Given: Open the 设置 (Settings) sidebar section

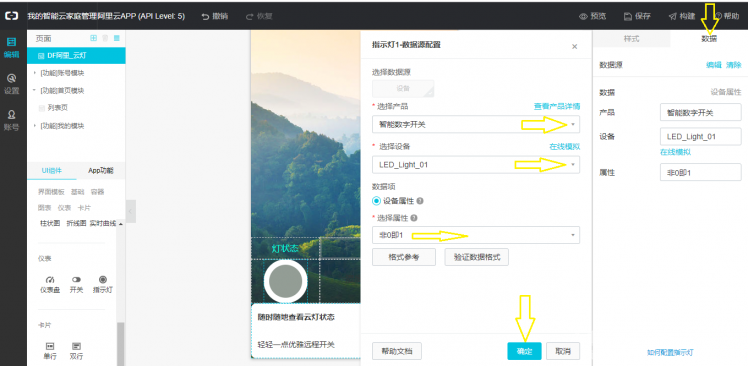Looking at the screenshot, I should point(11,84).
